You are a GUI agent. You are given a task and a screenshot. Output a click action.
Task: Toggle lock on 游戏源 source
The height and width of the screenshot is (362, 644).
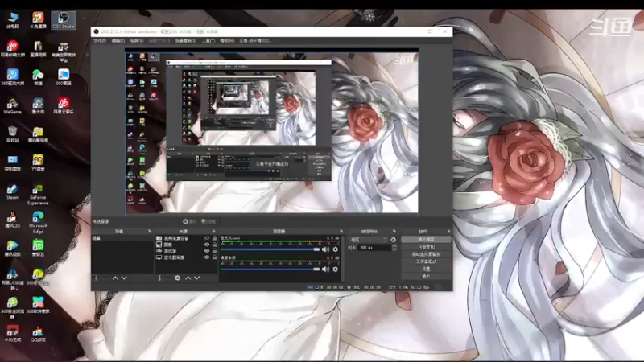pos(214,251)
